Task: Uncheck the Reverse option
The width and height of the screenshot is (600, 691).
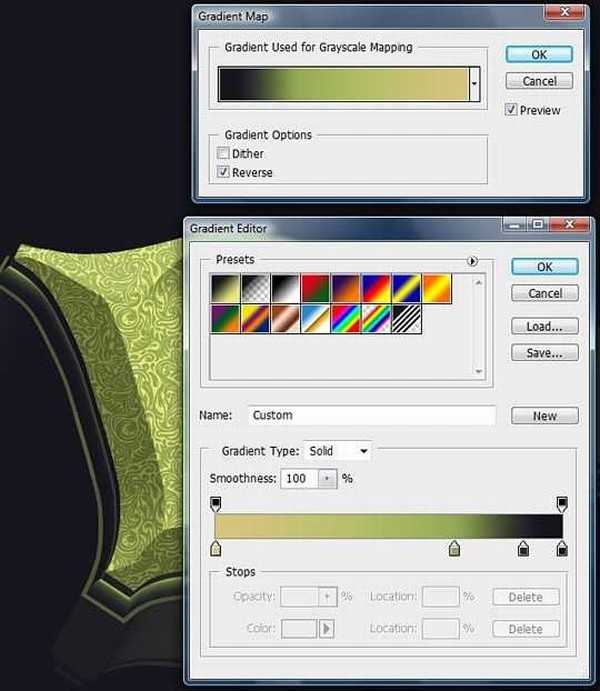Action: coord(223,172)
